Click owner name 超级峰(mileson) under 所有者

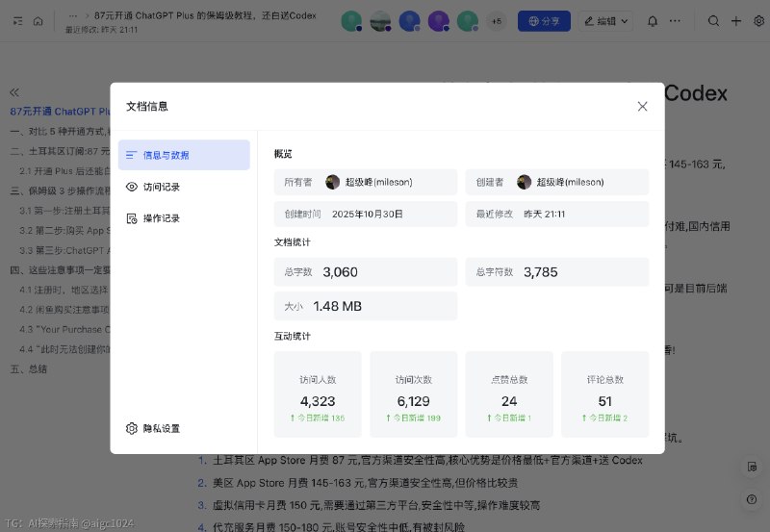click(378, 182)
